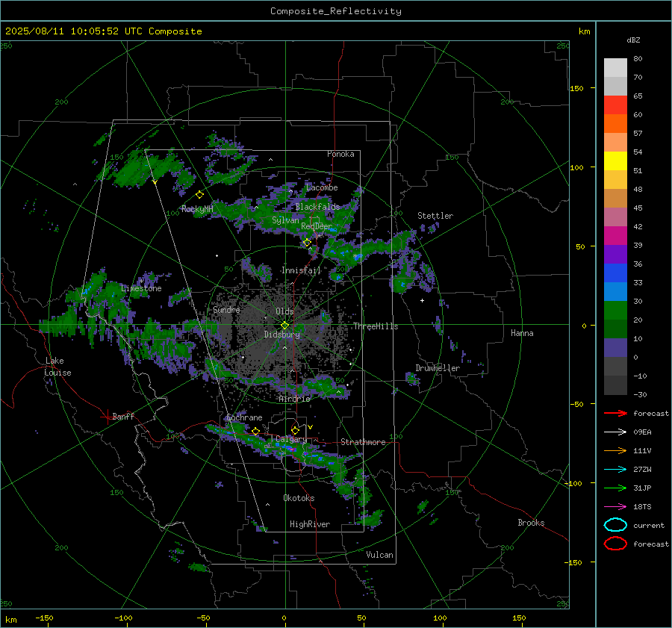Click the Vulcan town label

click(379, 555)
